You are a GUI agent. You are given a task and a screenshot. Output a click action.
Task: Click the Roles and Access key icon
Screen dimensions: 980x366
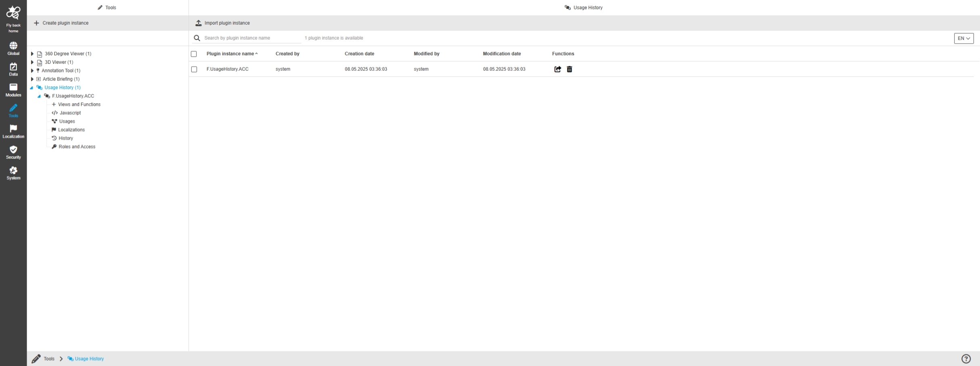54,147
